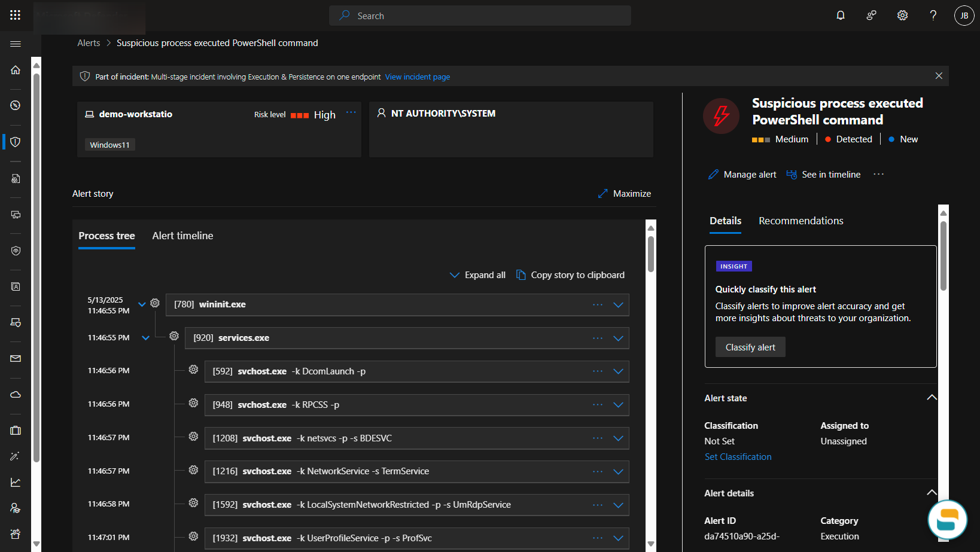Screen dimensions: 980x552
Task: Open the Recommendations tab
Action: (x=801, y=221)
